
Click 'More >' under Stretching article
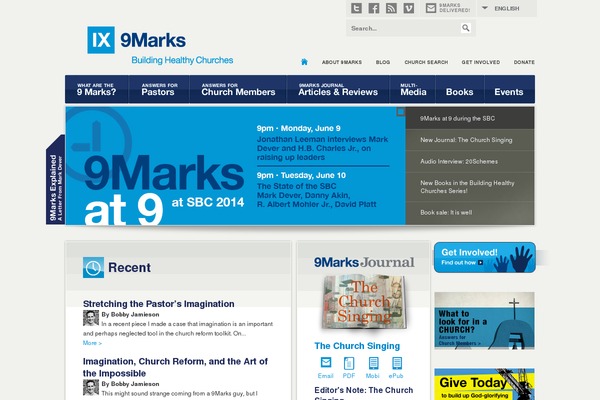click(92, 343)
